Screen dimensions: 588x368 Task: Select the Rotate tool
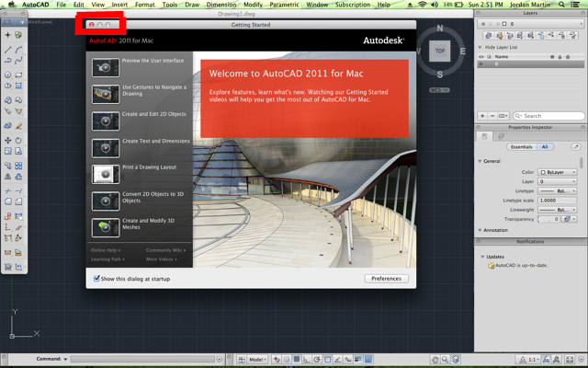click(18, 140)
